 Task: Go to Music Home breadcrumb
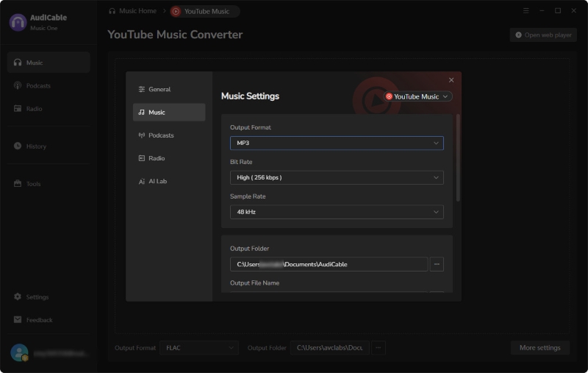[x=133, y=11]
